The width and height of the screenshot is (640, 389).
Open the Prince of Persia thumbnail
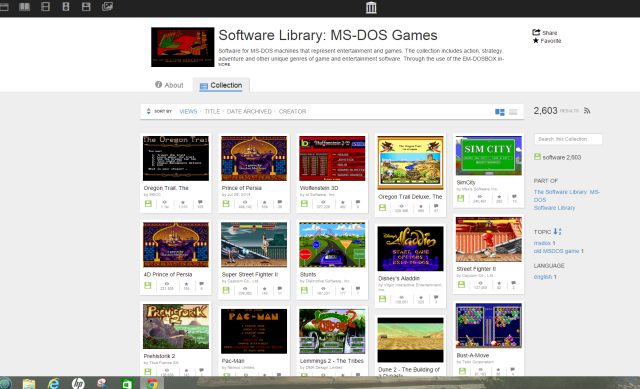point(254,158)
